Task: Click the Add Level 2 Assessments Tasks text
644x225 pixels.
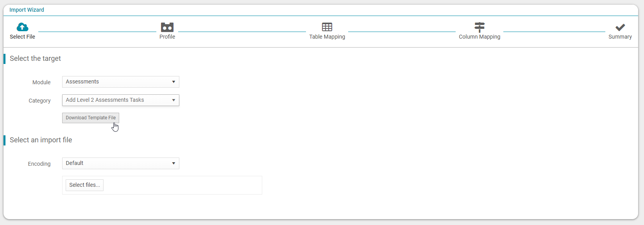Action: (x=105, y=100)
